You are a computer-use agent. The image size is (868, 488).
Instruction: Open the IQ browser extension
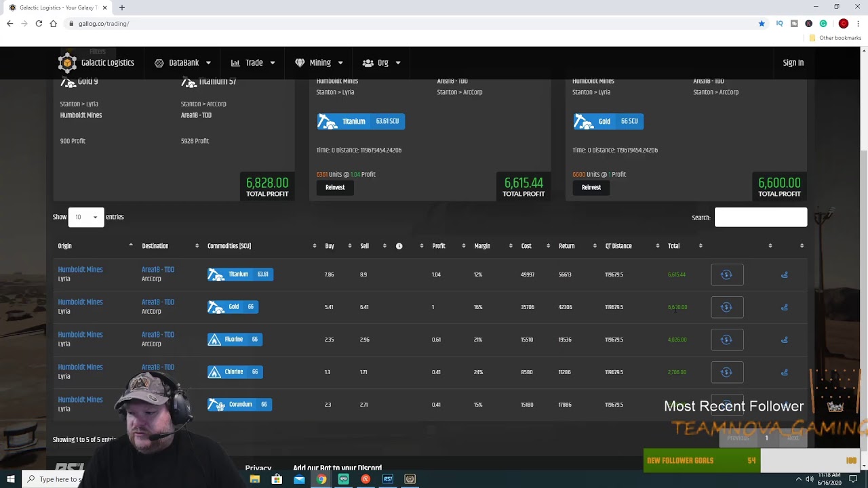pos(779,24)
